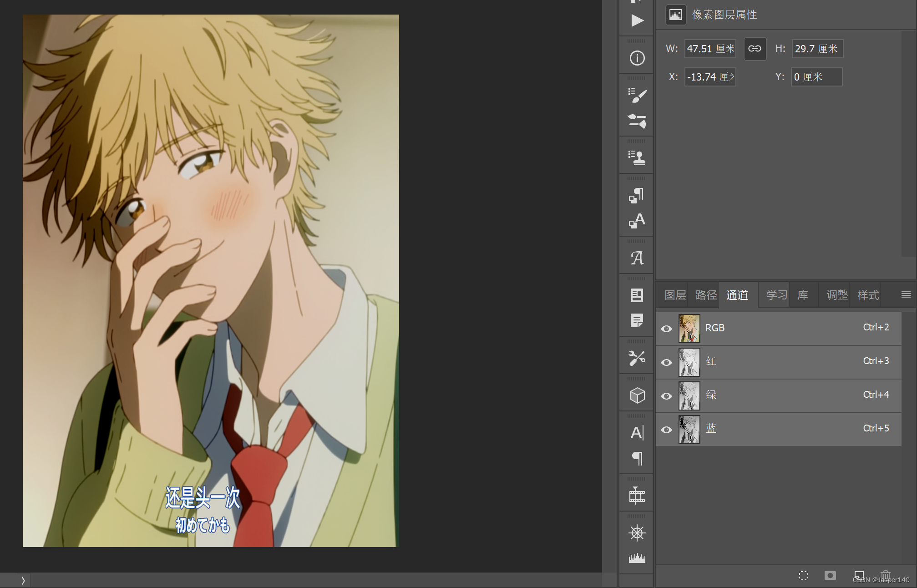Click the Ctrl+5 shortcut text
The height and width of the screenshot is (588, 917).
coord(876,428)
